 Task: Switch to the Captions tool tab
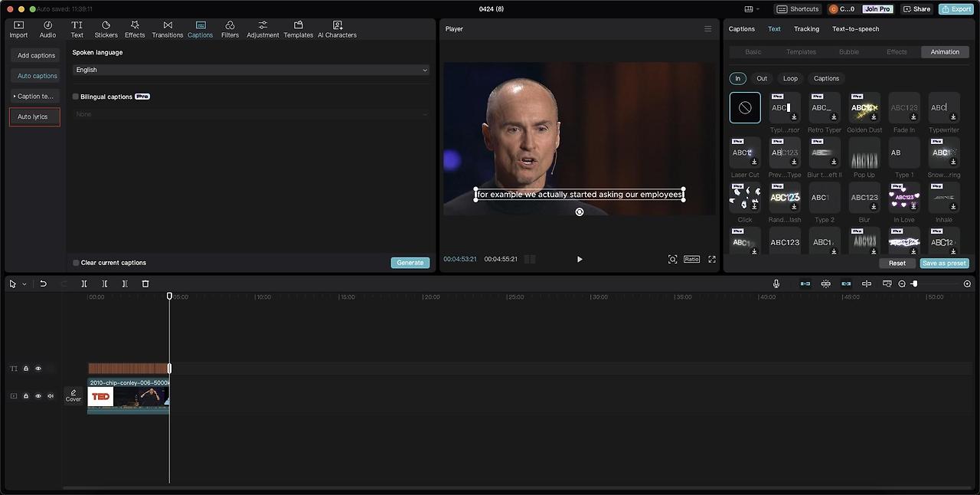[201, 29]
